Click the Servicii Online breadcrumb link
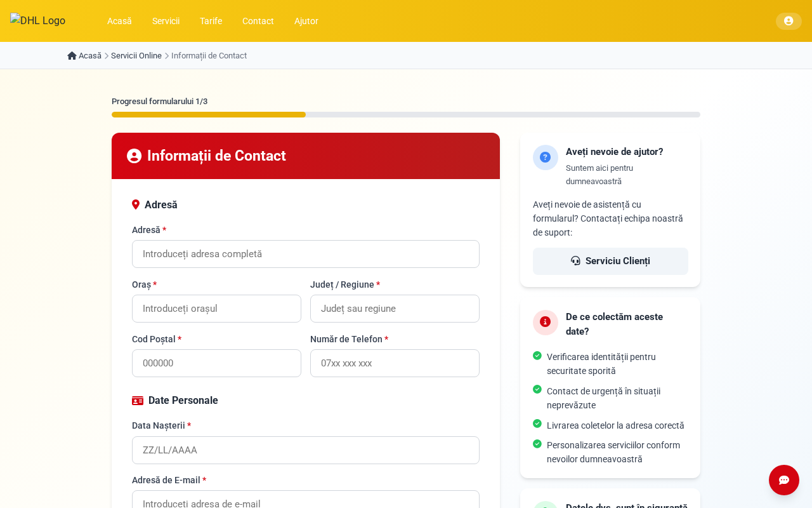Image resolution: width=812 pixels, height=508 pixels. 136,56
